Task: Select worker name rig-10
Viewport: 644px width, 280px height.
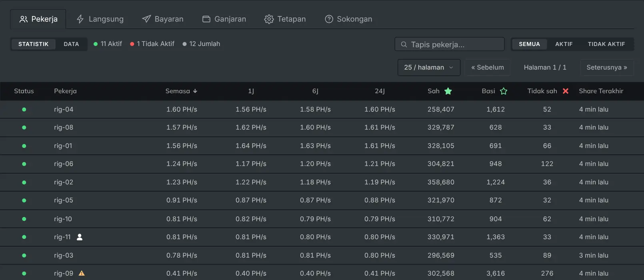Action: 63,219
